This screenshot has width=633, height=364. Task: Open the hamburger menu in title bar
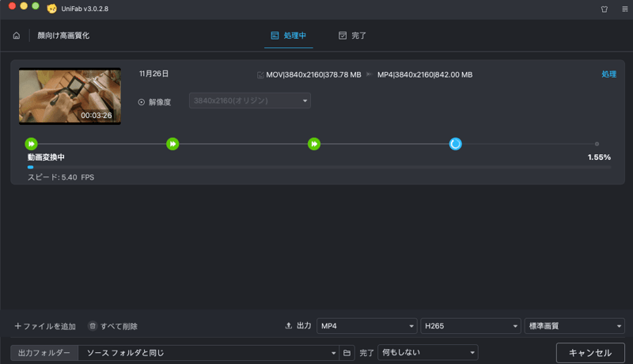pos(621,9)
